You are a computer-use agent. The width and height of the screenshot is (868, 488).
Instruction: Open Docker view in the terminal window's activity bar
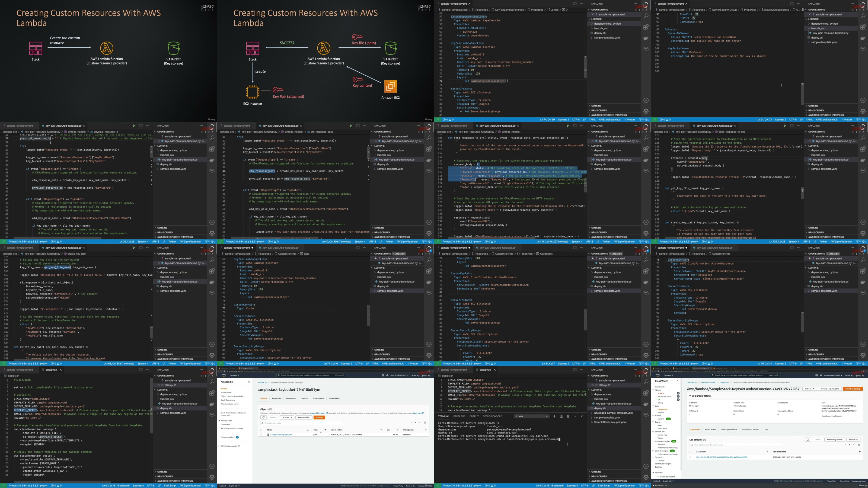click(x=646, y=404)
